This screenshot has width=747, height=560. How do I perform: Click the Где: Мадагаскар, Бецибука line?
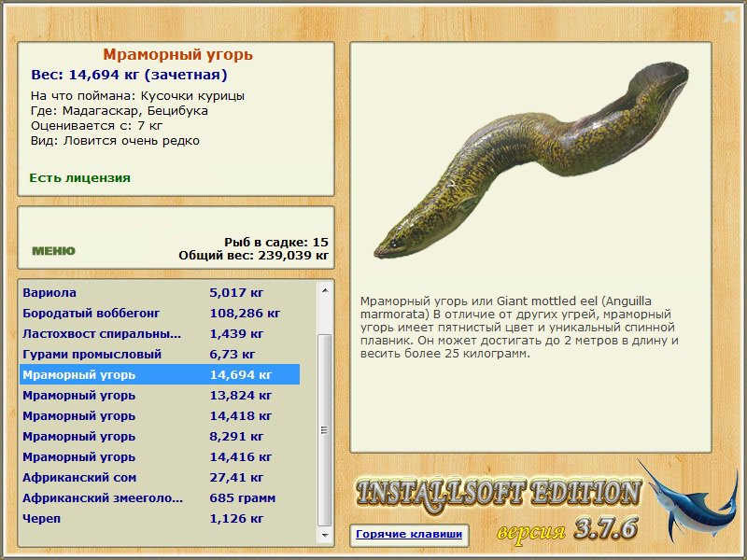click(120, 111)
